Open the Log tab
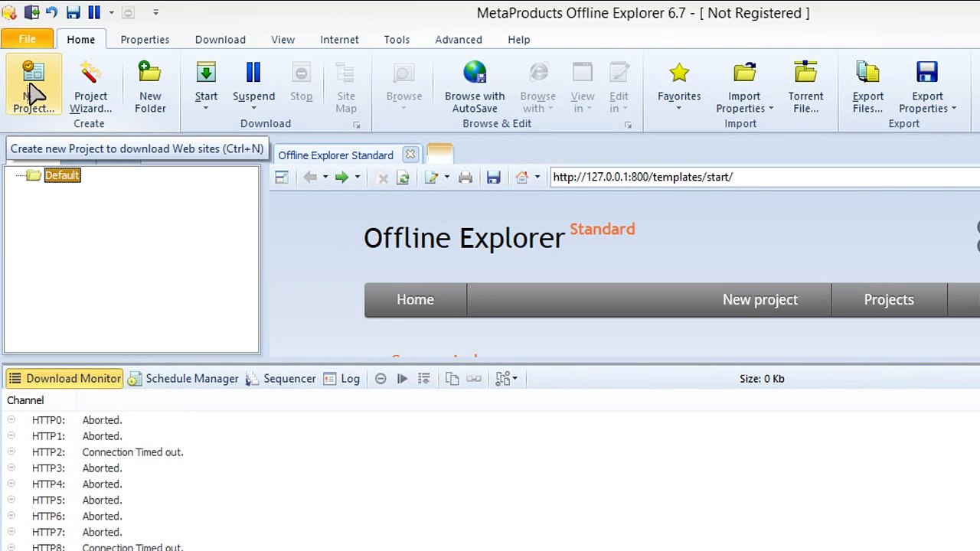Image resolution: width=980 pixels, height=551 pixels. (x=341, y=379)
